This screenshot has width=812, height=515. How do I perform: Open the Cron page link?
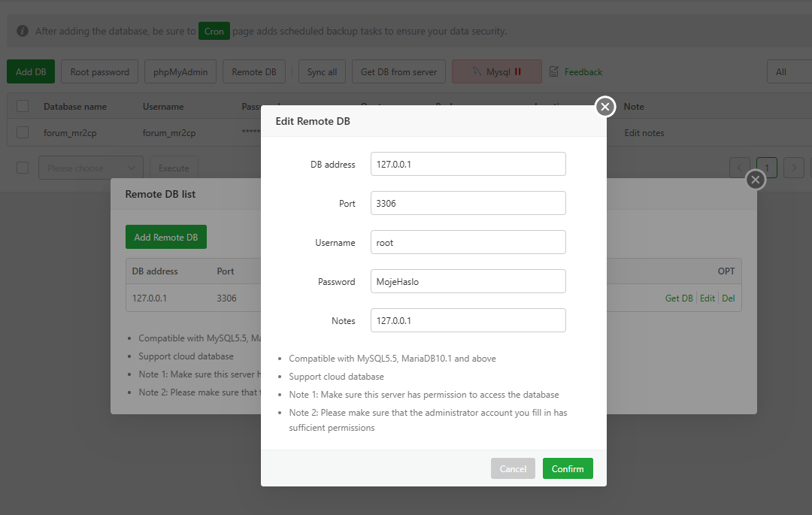(x=214, y=32)
